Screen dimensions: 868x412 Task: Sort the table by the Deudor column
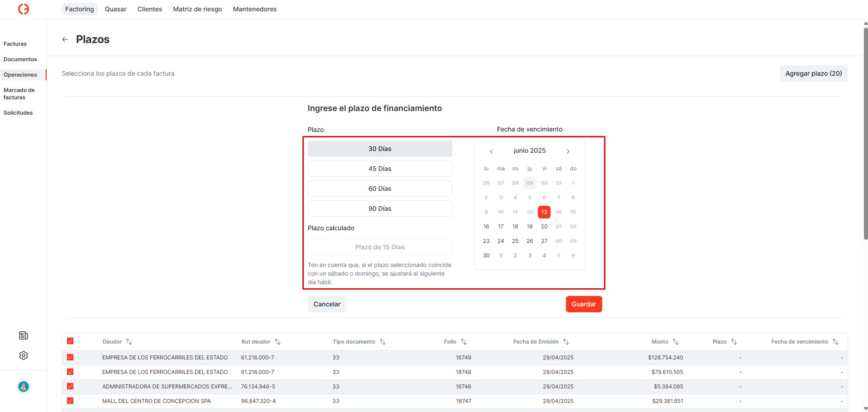coord(130,342)
